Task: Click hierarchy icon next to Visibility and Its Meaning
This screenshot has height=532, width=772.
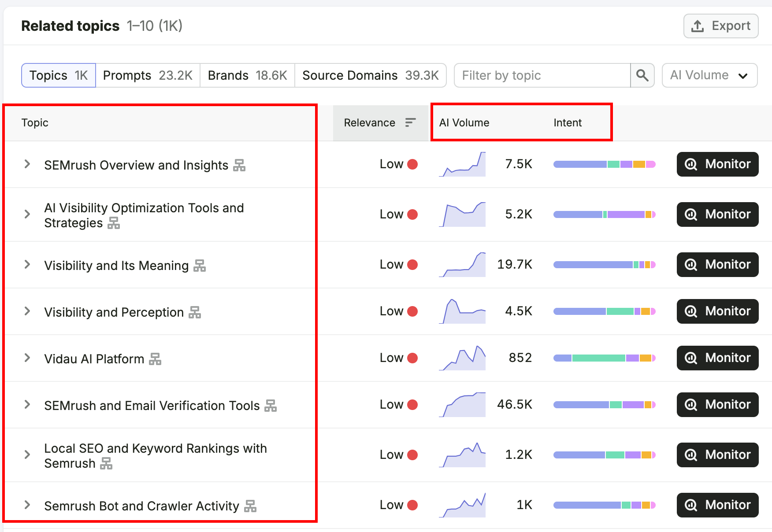Action: (200, 266)
